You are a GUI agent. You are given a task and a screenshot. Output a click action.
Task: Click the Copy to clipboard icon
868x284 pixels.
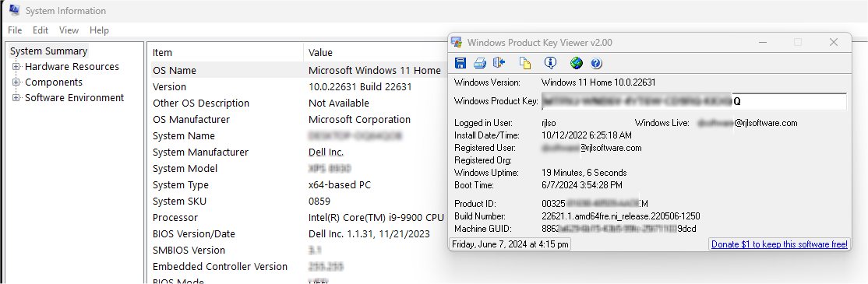pyautogui.click(x=525, y=63)
